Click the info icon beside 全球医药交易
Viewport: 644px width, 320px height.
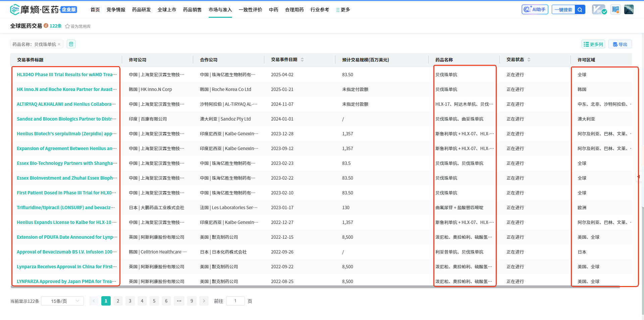(46, 26)
